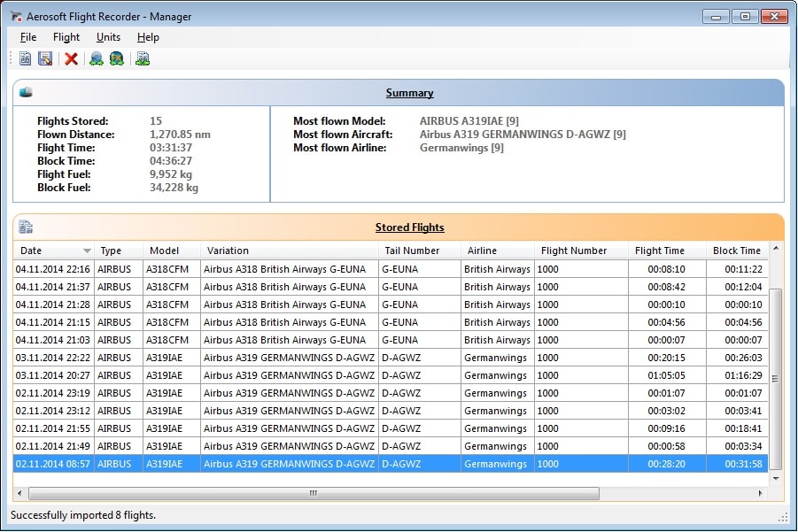Click the FX globe toolbar icon

116,58
